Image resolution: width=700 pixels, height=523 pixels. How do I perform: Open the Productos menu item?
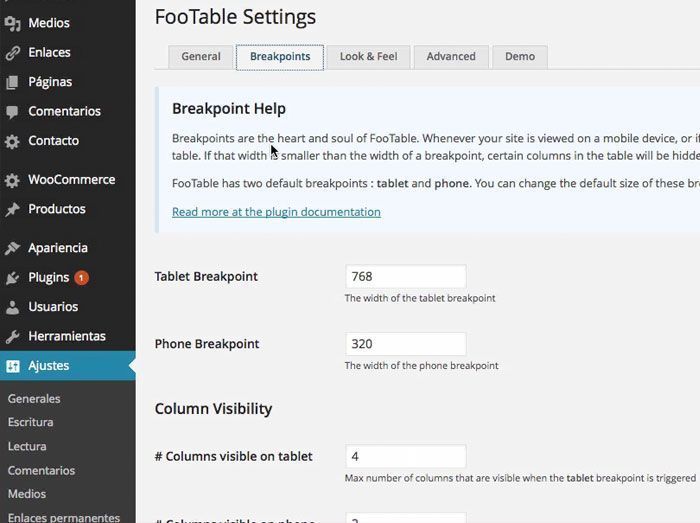pos(68,209)
